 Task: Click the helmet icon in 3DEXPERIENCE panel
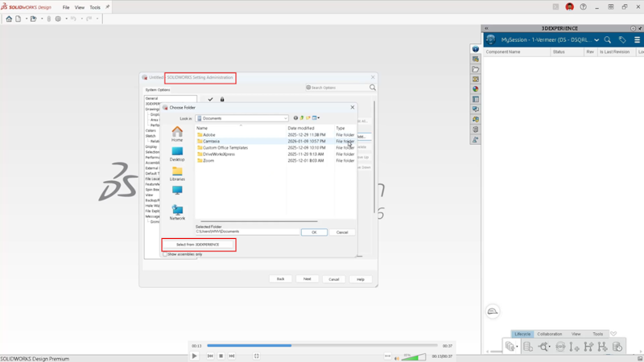point(493,311)
